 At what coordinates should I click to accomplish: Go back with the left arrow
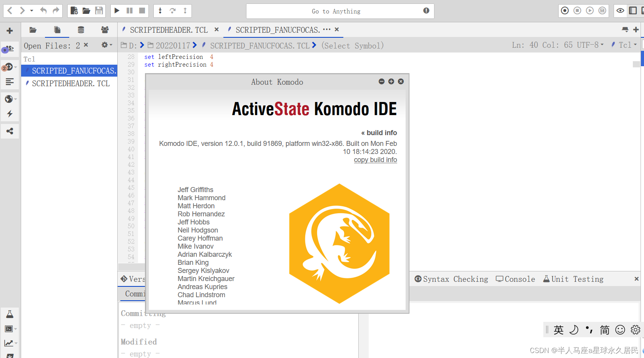(x=10, y=11)
